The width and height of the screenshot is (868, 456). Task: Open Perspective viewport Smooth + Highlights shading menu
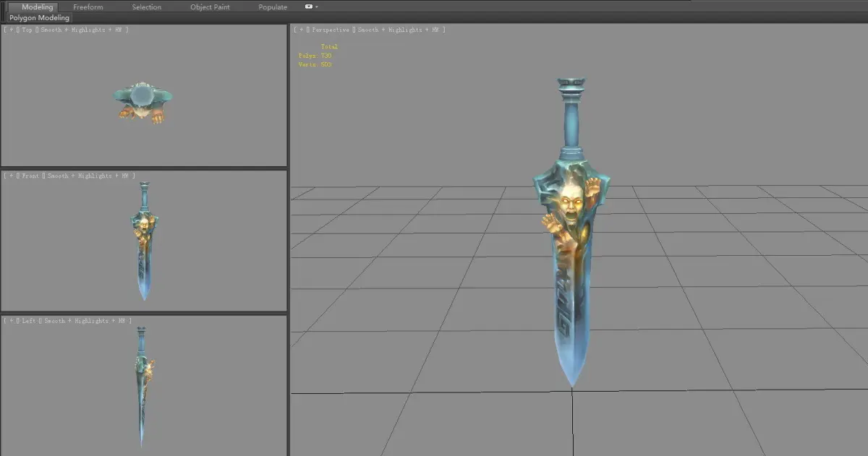(399, 30)
